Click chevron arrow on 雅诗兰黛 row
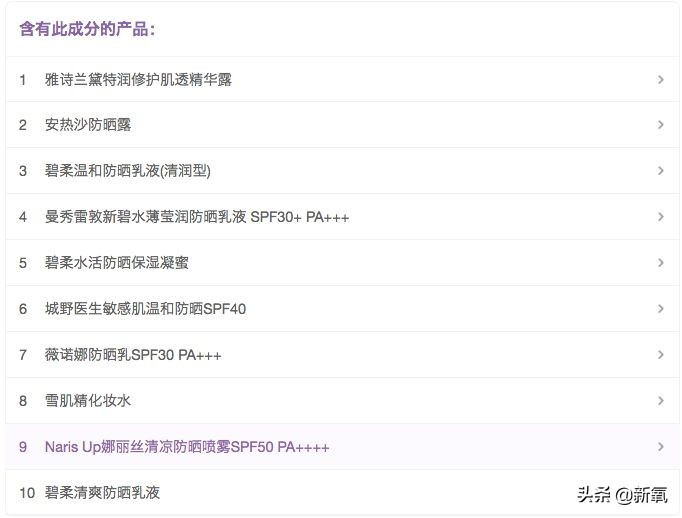This screenshot has width=682, height=518. pos(661,80)
